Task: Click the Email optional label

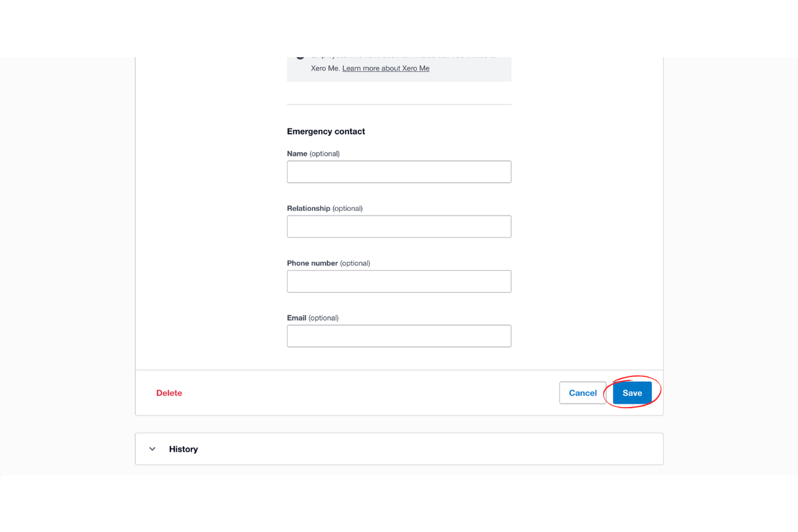Action: pyautogui.click(x=313, y=317)
